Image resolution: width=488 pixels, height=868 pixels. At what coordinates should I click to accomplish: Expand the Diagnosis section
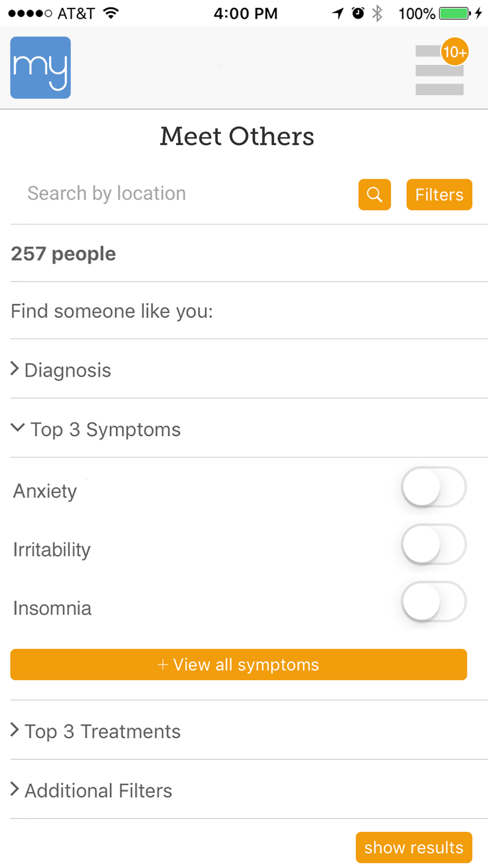pyautogui.click(x=249, y=370)
